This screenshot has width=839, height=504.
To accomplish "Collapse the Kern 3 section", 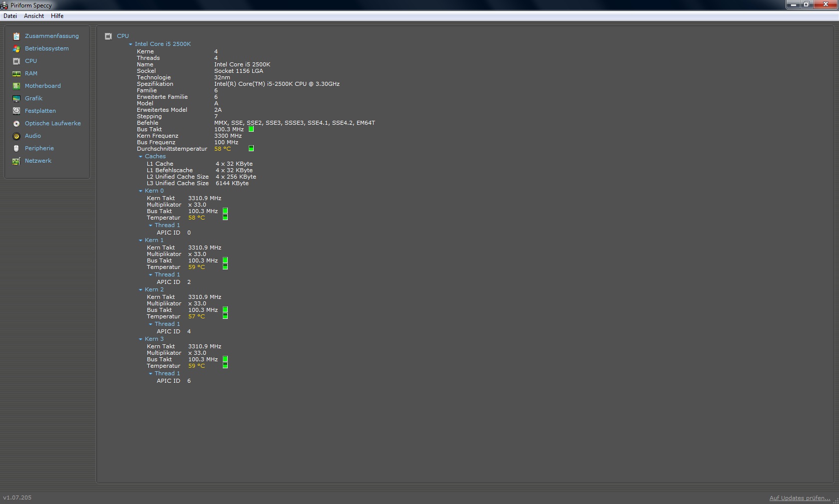I will click(141, 339).
